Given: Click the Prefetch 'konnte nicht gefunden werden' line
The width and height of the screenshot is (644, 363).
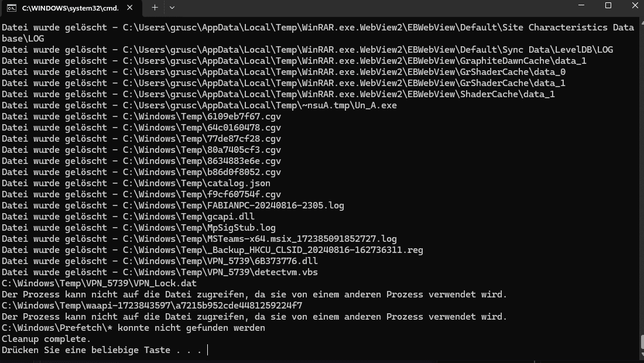Looking at the screenshot, I should [x=133, y=328].
